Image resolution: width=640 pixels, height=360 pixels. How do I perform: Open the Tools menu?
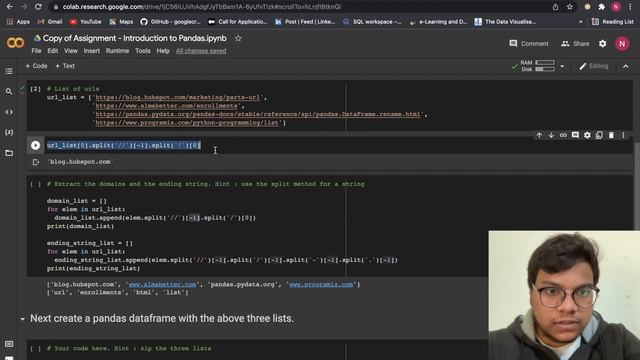(x=143, y=51)
